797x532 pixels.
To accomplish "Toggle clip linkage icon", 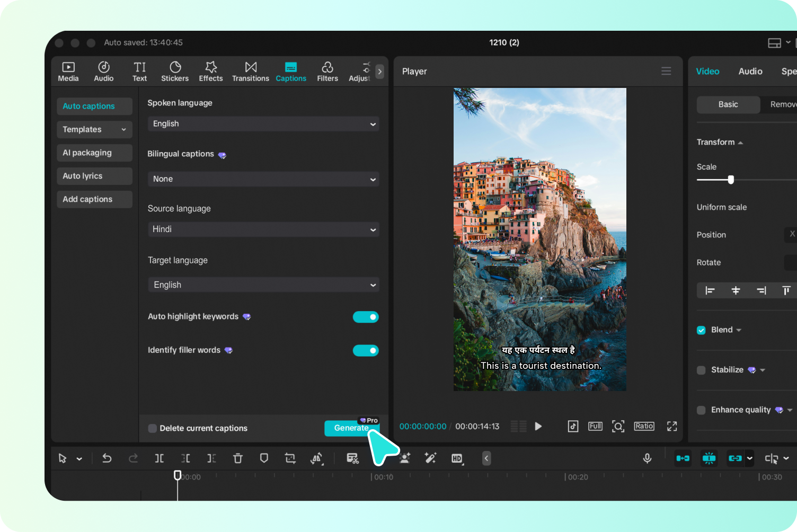I will (x=735, y=458).
